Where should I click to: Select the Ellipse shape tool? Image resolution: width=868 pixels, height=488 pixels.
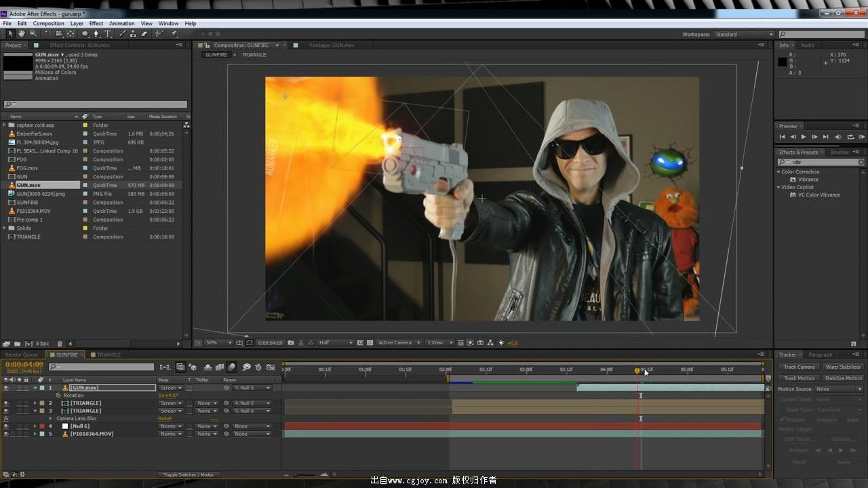(x=85, y=34)
